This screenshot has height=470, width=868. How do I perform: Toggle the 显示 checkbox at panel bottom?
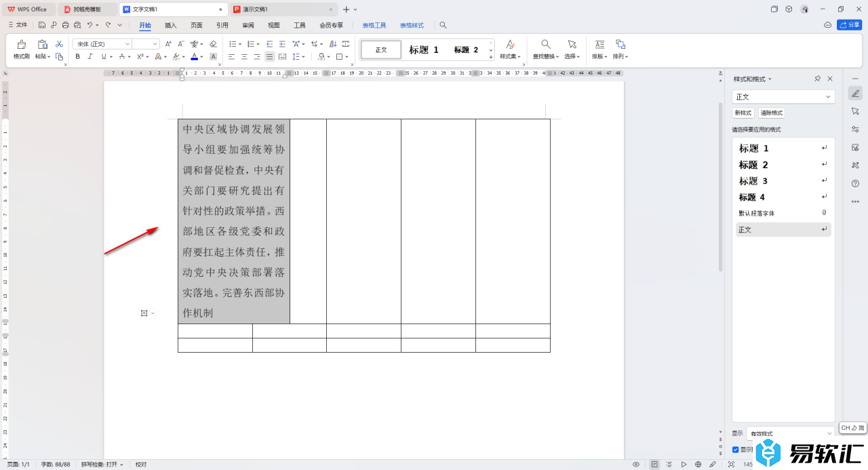coord(736,450)
